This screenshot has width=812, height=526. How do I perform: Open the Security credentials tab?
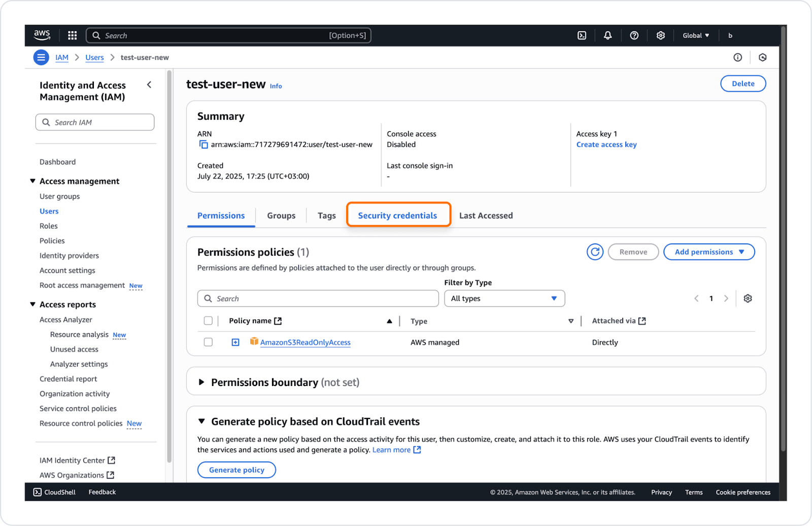point(397,216)
